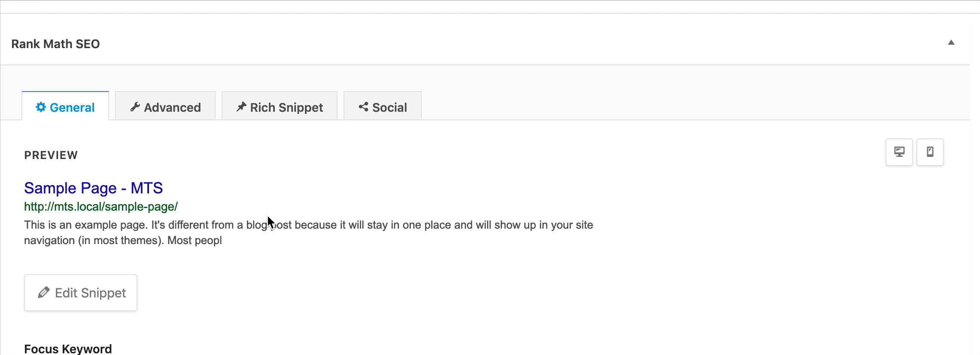Click the Focus Keyword label

[x=68, y=349]
